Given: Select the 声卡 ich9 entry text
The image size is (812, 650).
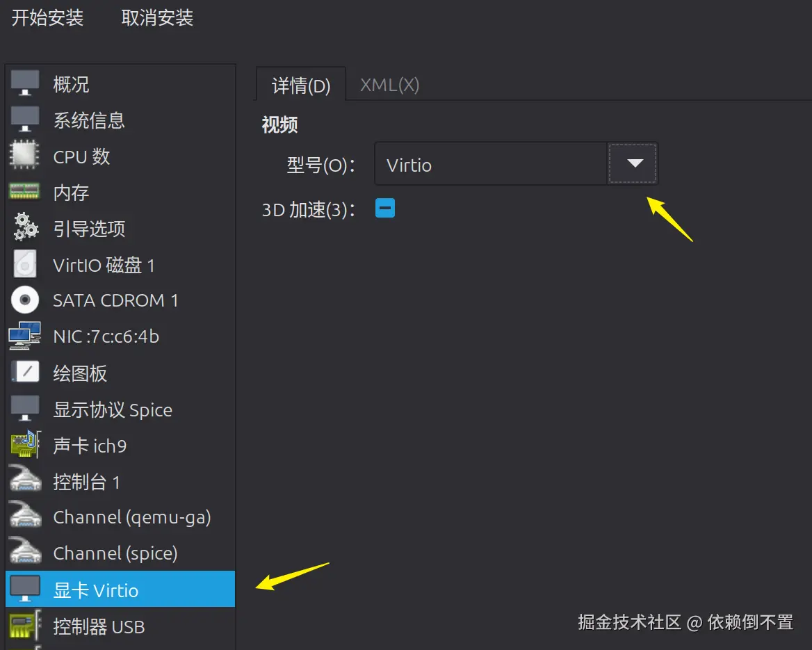Looking at the screenshot, I should [x=90, y=446].
